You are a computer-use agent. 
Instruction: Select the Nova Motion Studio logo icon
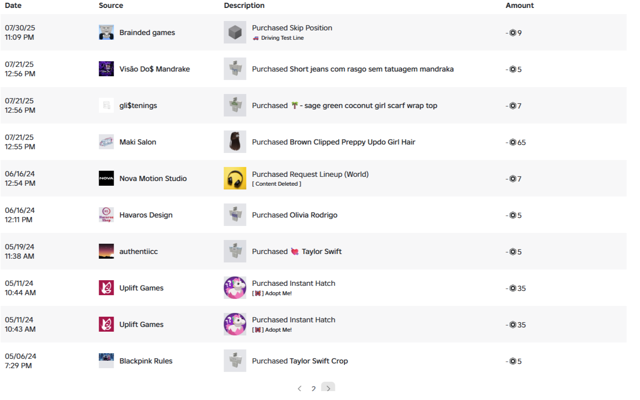pyautogui.click(x=106, y=178)
